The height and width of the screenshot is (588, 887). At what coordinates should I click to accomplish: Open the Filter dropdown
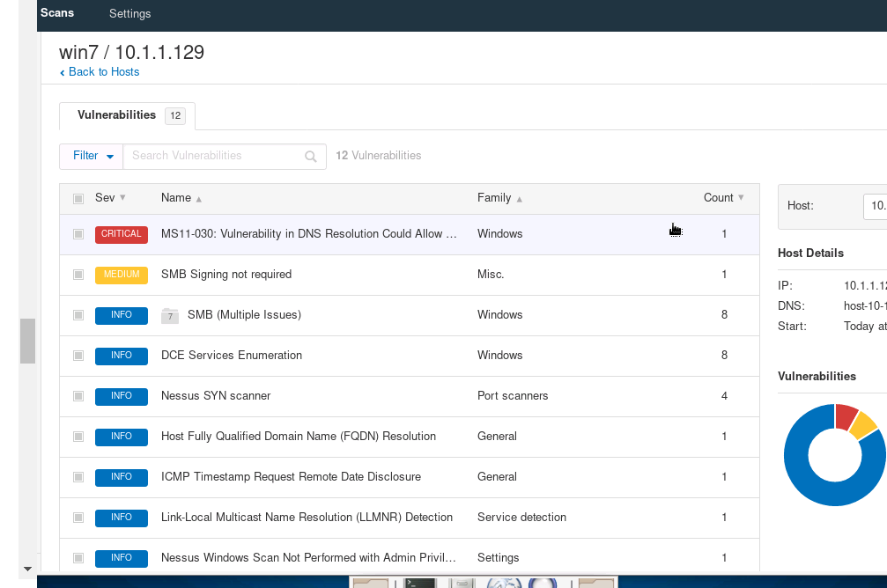point(92,156)
